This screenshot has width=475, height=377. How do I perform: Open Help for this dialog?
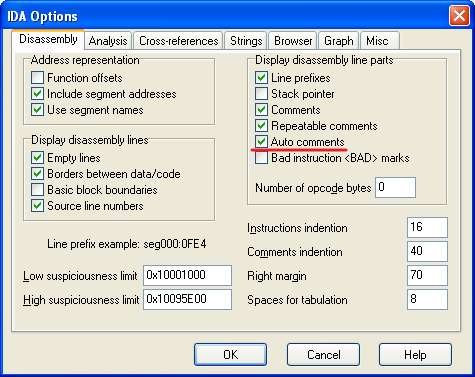(x=415, y=355)
